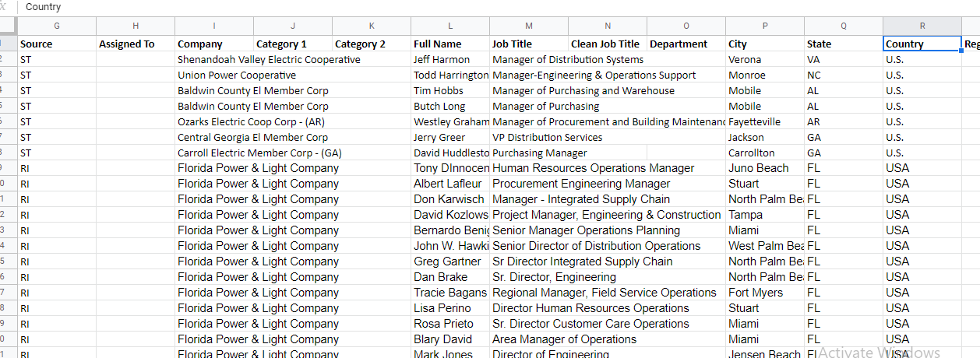
Task: Click the Full Name header cell
Action: tap(450, 44)
